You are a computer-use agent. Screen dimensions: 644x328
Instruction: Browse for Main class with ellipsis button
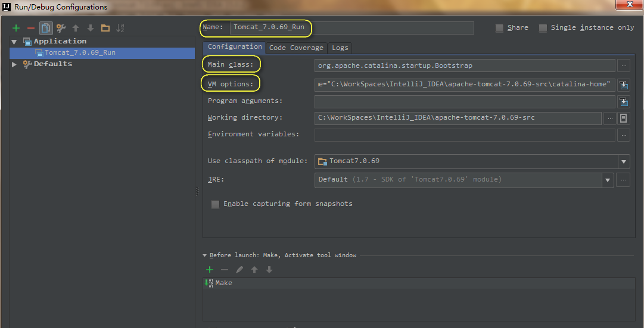(624, 65)
